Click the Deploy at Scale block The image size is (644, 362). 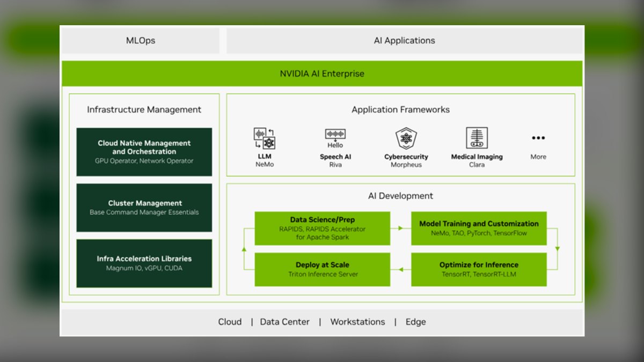[323, 269]
